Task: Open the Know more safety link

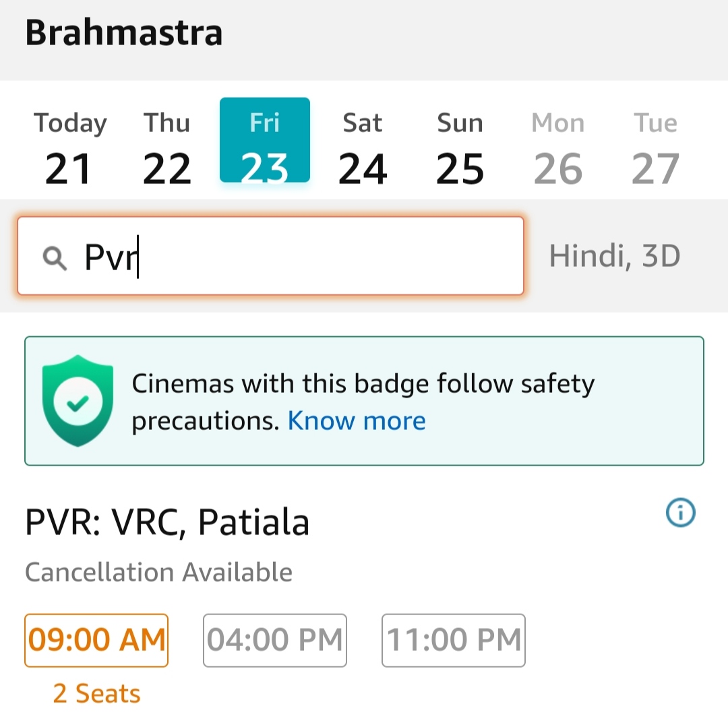Action: click(x=357, y=421)
